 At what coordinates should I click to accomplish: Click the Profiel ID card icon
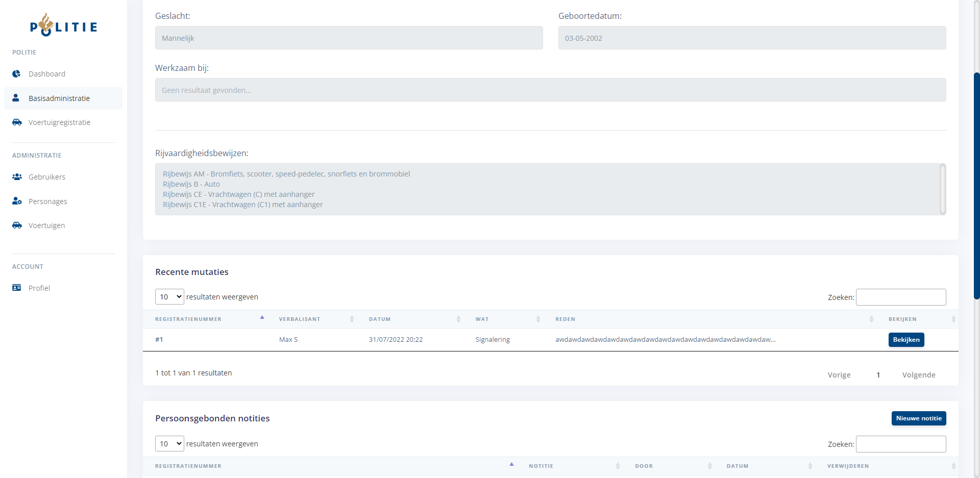coord(17,288)
